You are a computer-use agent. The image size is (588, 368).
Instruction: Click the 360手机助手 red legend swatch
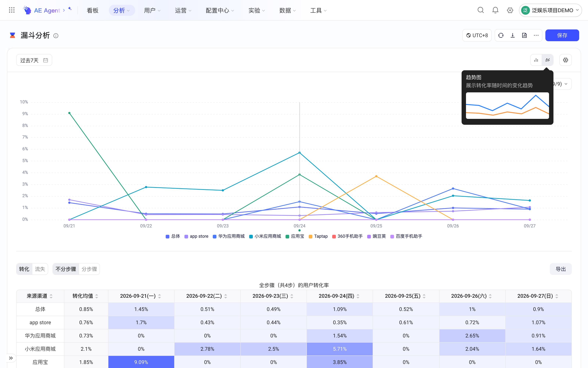pos(334,236)
